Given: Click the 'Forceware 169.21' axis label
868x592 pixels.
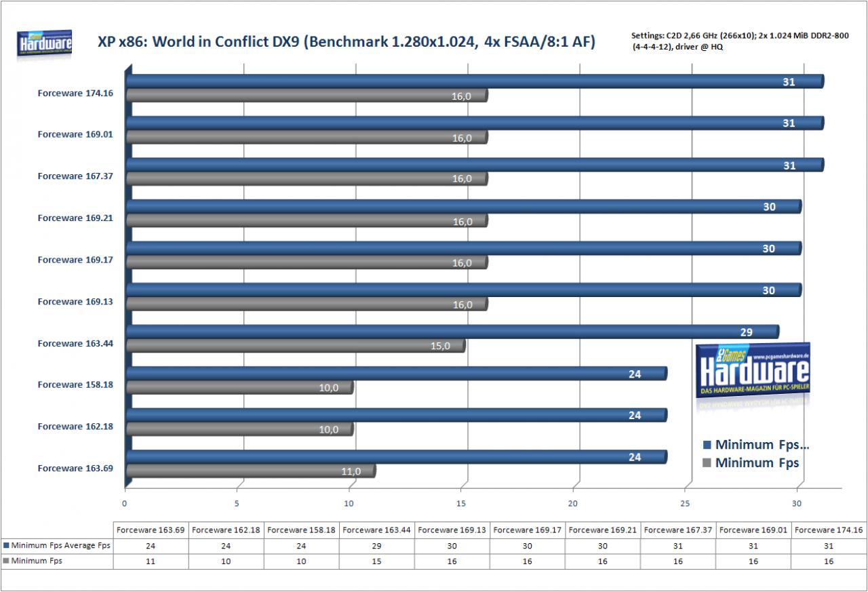Looking at the screenshot, I should point(75,218).
